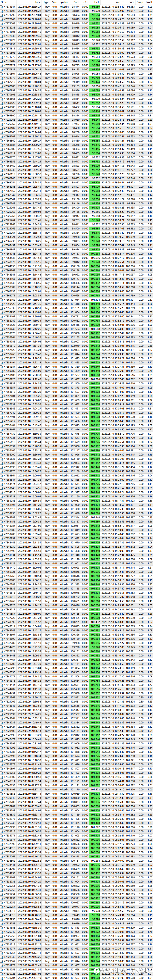Click the T / P column header

(x=97, y=2)
